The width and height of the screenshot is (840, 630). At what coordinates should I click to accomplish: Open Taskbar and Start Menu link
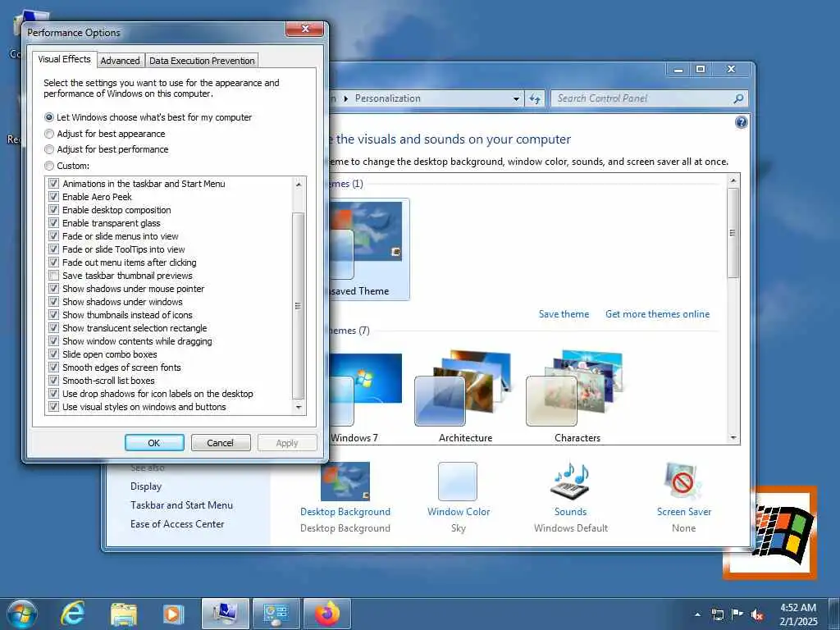point(181,505)
